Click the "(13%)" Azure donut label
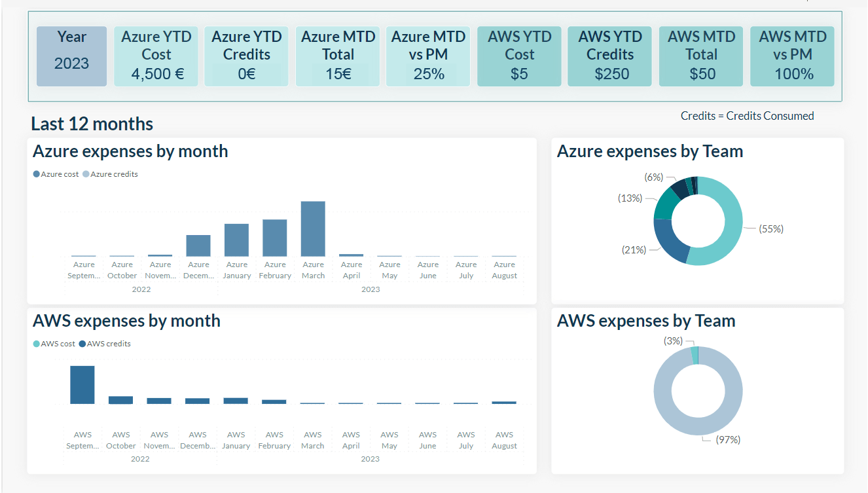 (630, 198)
